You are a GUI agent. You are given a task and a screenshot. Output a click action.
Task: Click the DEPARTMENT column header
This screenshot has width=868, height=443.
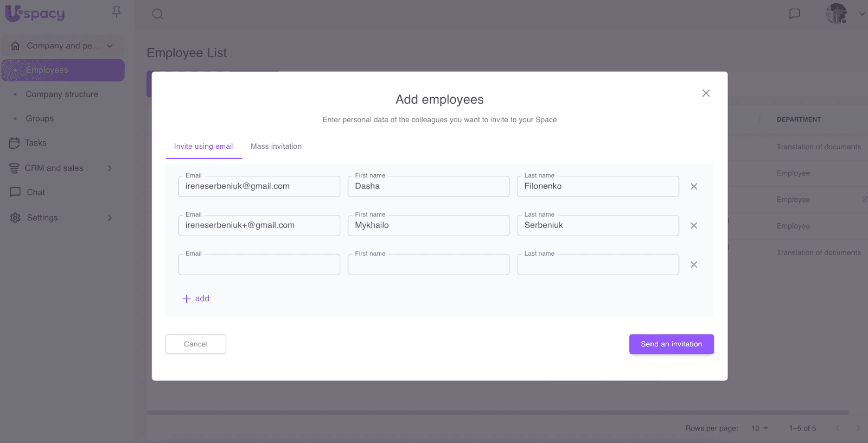coord(799,119)
